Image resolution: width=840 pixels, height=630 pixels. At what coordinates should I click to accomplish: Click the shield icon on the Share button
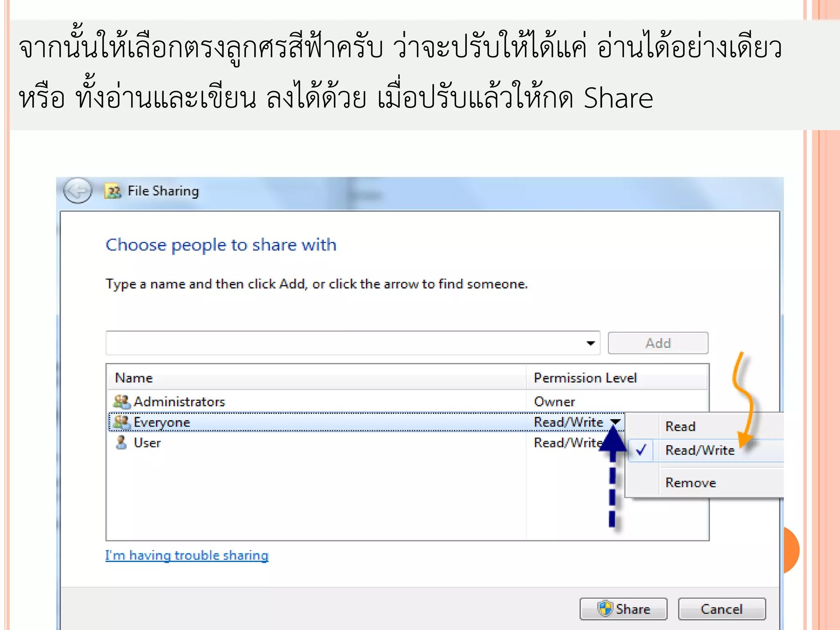tap(605, 609)
